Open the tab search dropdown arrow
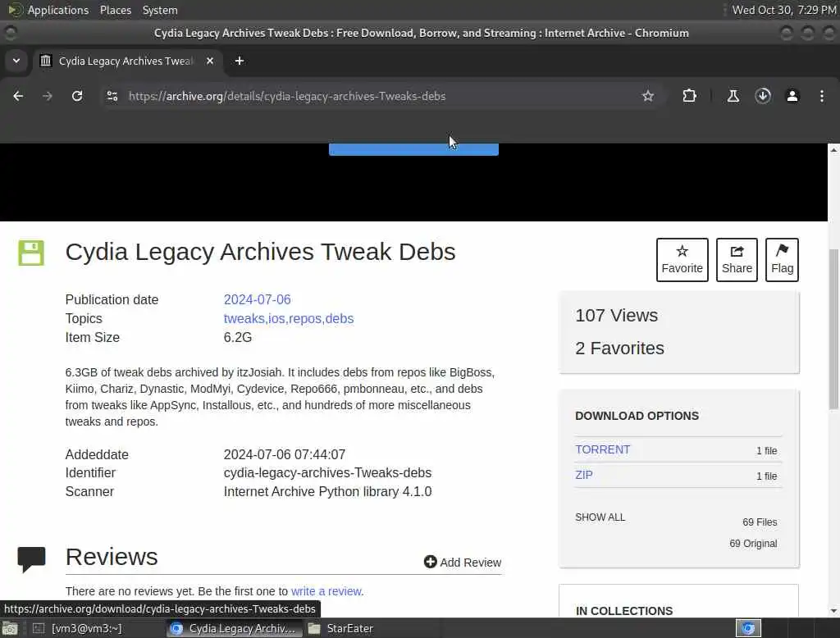The height and width of the screenshot is (638, 840). (16, 61)
